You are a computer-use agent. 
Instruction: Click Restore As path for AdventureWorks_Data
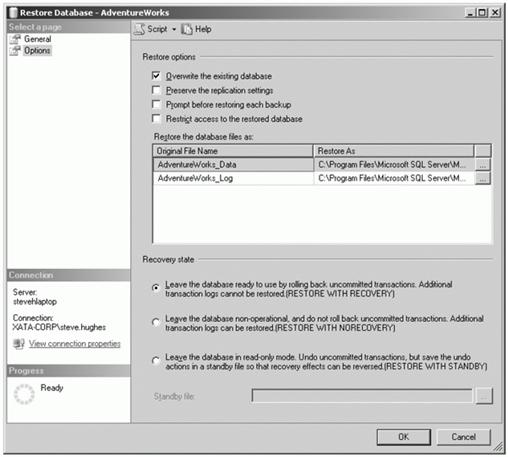click(394, 165)
